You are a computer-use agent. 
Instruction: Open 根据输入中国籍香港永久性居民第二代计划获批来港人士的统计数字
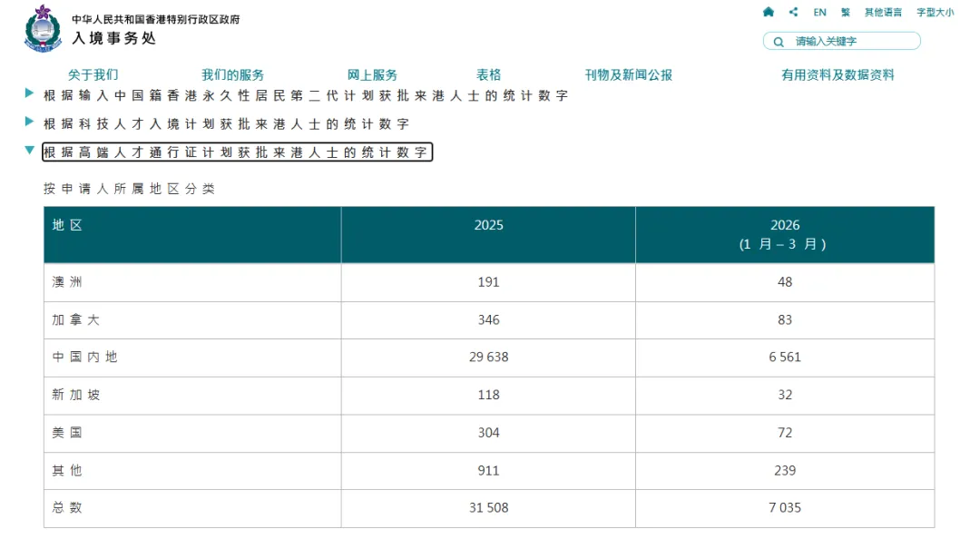click(x=306, y=95)
